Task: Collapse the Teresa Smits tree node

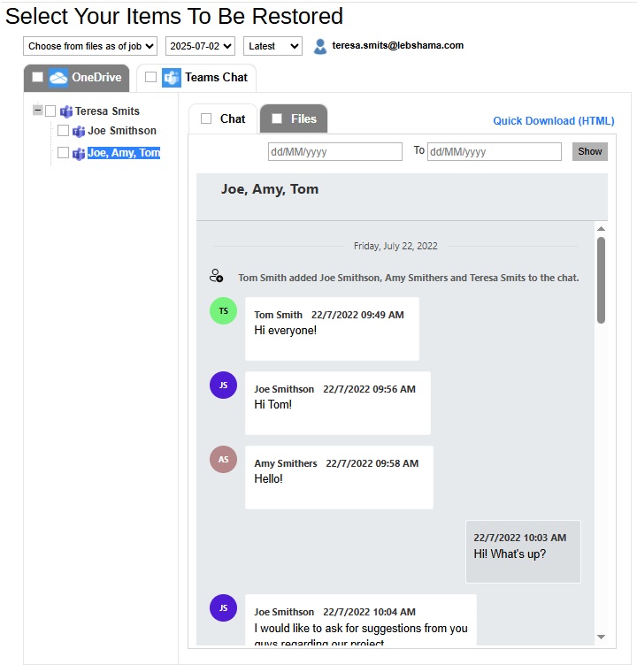Action: (x=38, y=111)
